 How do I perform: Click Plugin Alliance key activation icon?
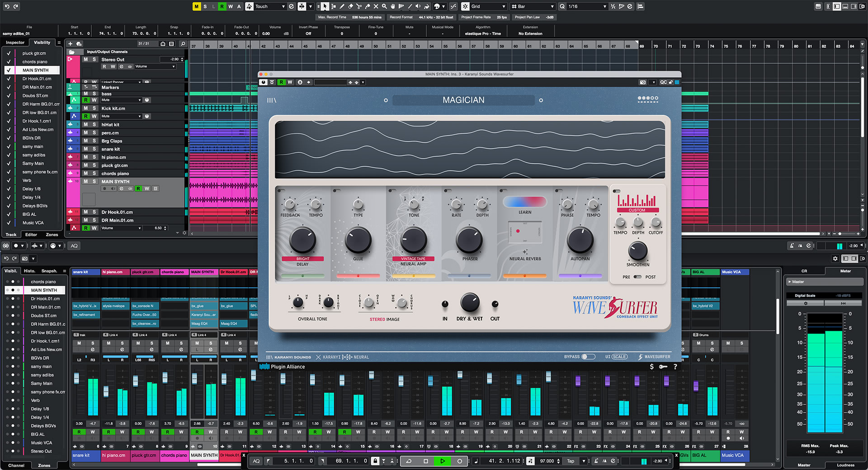pos(663,367)
